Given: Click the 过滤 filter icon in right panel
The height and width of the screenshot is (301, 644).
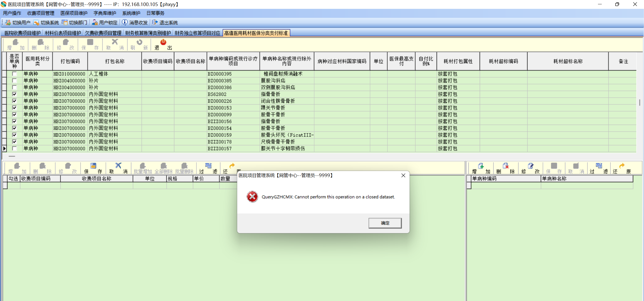Looking at the screenshot, I should click(x=599, y=166).
